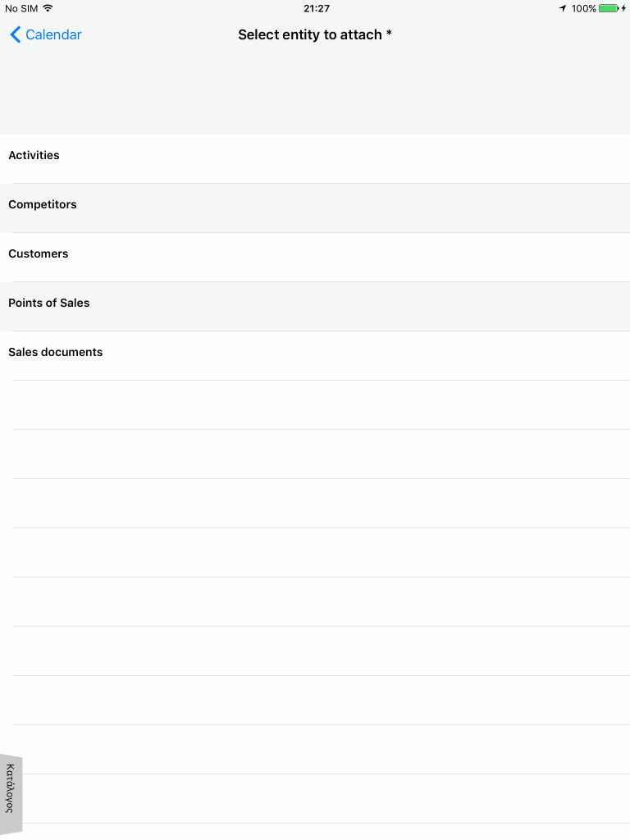This screenshot has width=630, height=840.
Task: Tap the charging bolt icon
Action: [x=623, y=8]
